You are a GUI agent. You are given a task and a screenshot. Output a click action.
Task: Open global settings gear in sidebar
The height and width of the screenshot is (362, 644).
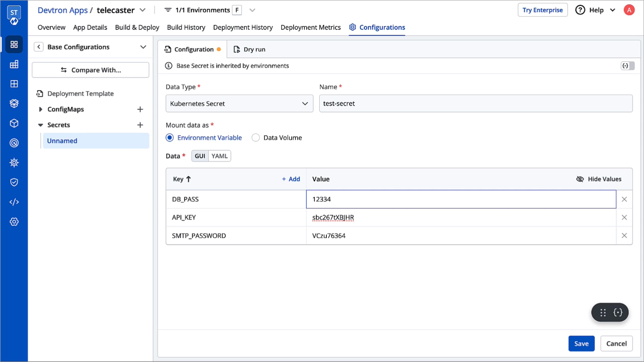[x=14, y=222]
